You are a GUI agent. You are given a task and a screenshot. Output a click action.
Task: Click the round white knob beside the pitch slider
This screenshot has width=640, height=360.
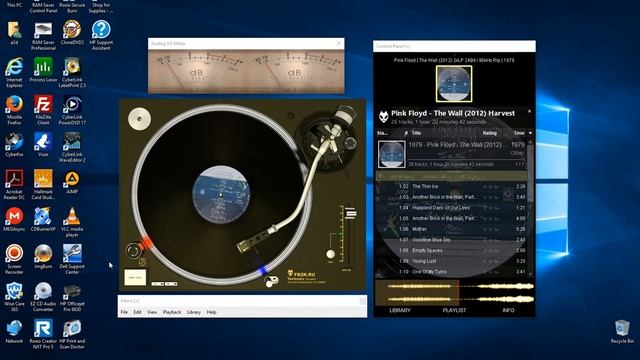[x=331, y=254]
